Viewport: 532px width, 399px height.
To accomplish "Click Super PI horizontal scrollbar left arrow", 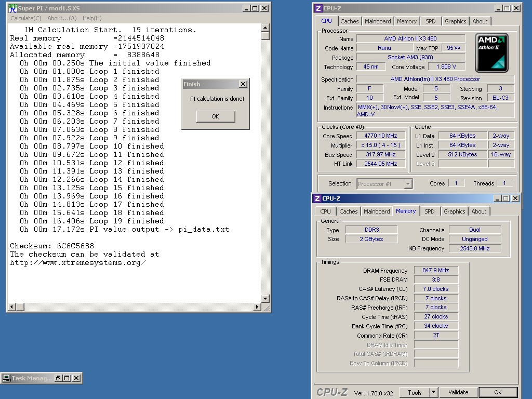I will coord(11,307).
